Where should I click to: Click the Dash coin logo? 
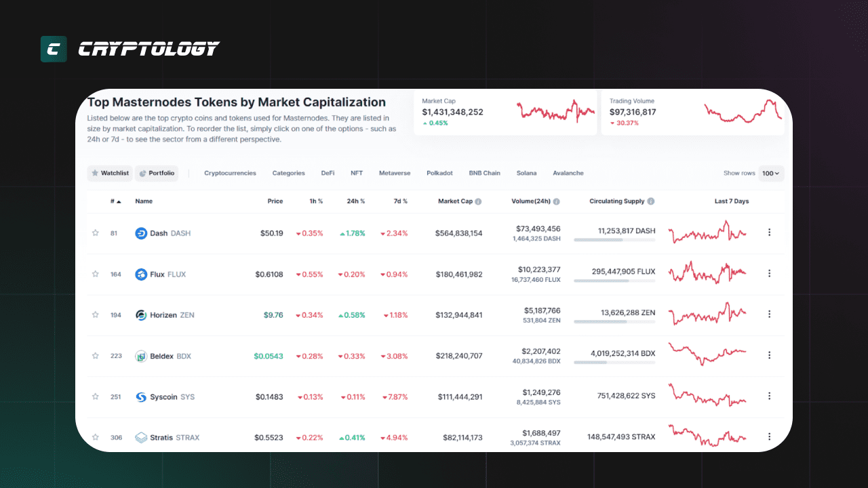(x=141, y=233)
